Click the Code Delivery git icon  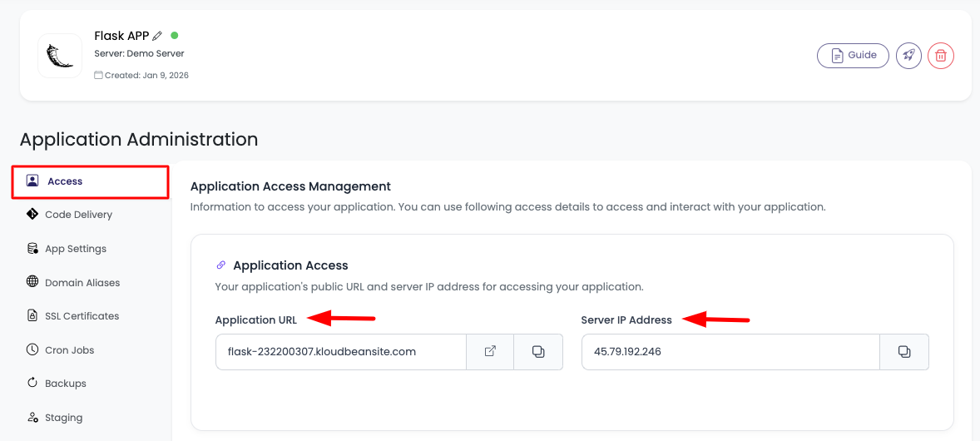[x=32, y=214]
